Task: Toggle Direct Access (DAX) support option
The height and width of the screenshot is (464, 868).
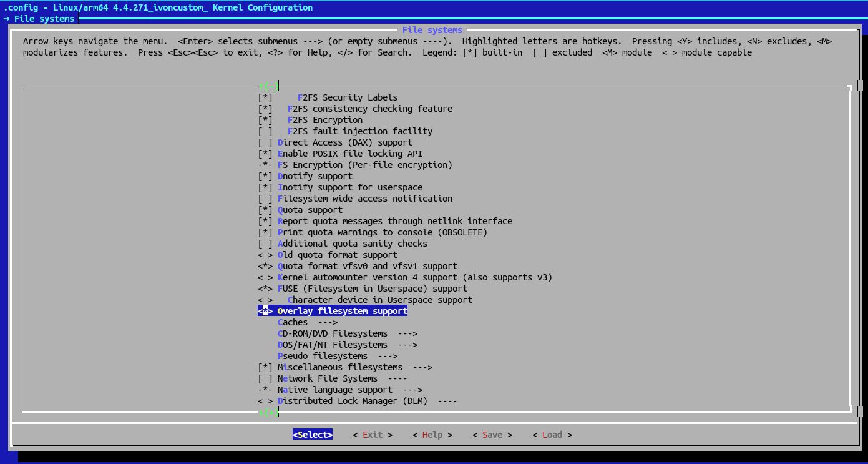Action: click(266, 142)
